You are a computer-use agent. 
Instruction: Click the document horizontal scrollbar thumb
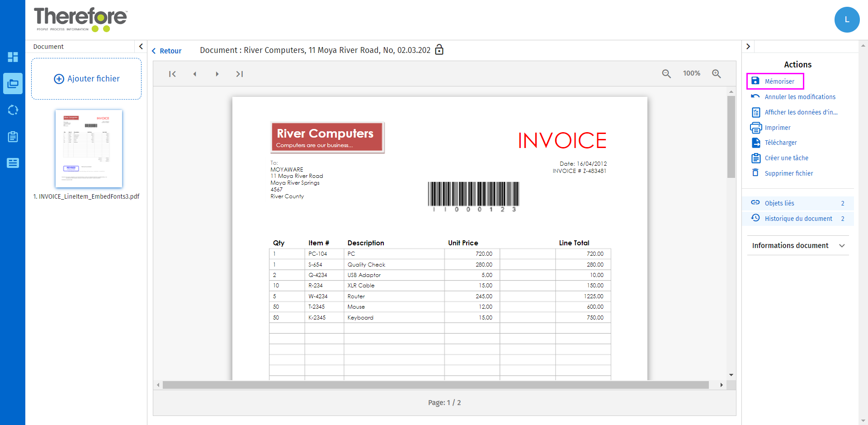(x=436, y=385)
